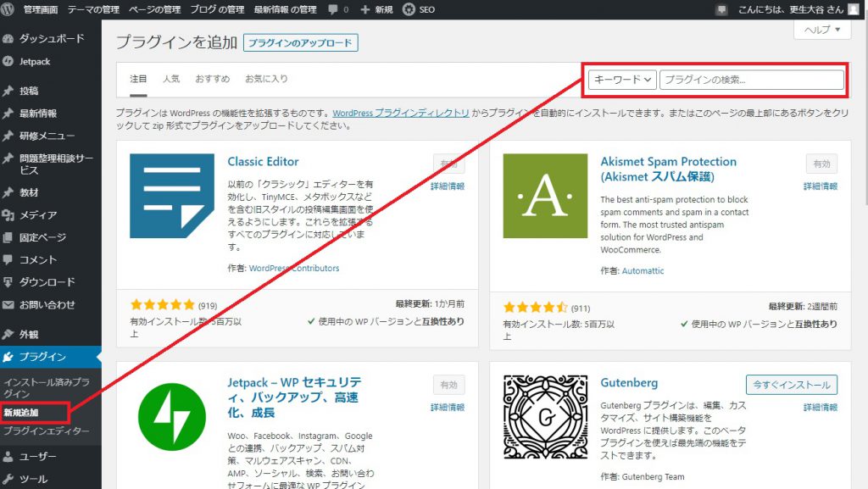Open the Jetpack plugin title link

[294, 397]
